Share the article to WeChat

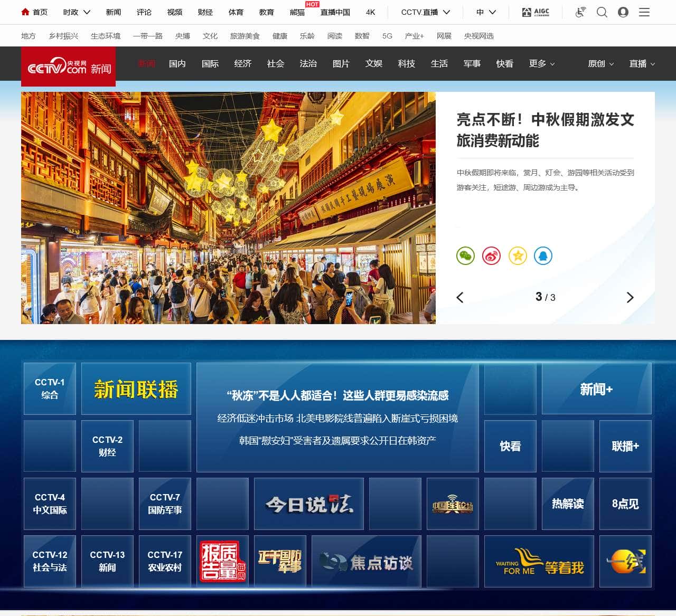pos(465,256)
